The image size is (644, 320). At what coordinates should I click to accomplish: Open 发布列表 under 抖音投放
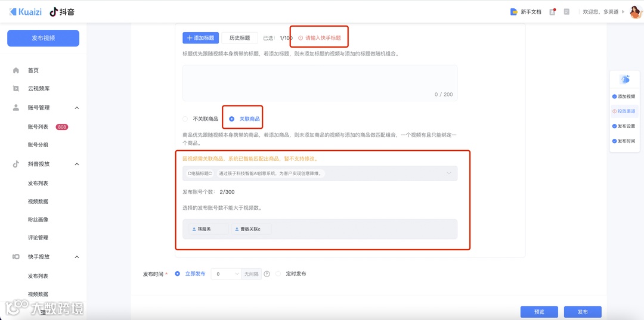38,184
